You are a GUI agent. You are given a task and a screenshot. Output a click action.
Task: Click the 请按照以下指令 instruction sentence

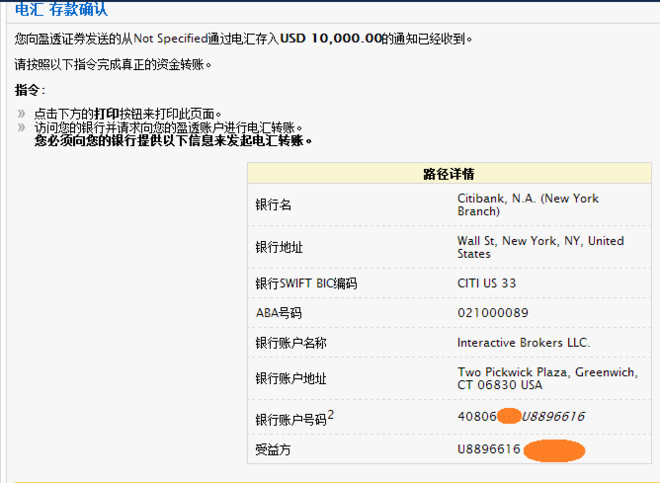tap(113, 64)
